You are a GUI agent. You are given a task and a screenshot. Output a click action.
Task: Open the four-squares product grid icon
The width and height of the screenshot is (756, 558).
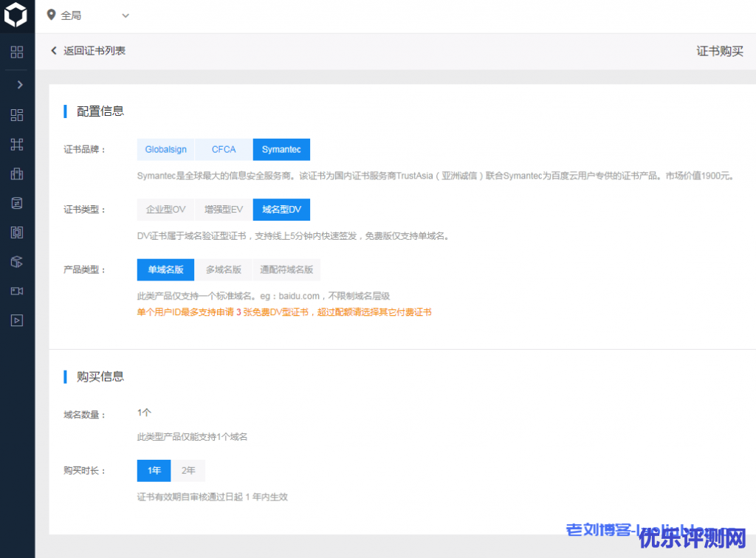tap(17, 52)
